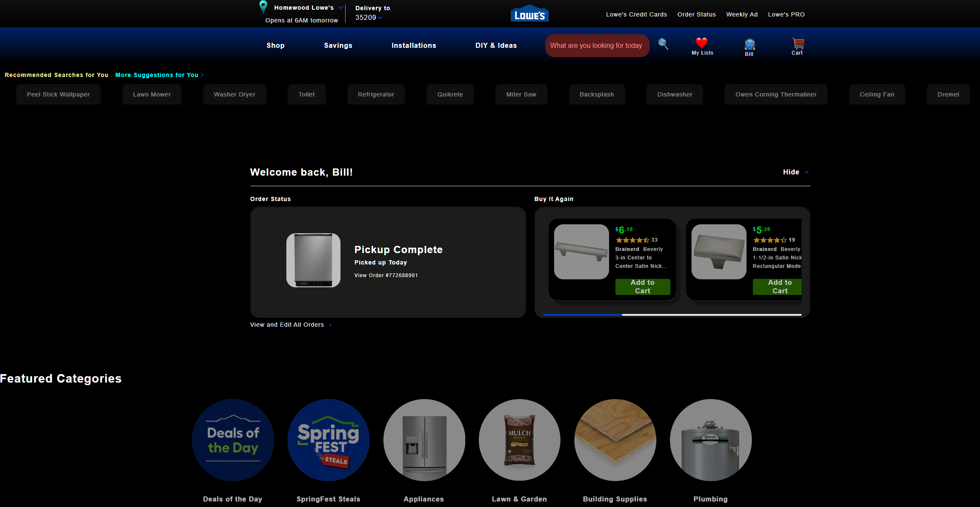Open the Brainerd rectangular knob product image

pyautogui.click(x=719, y=252)
